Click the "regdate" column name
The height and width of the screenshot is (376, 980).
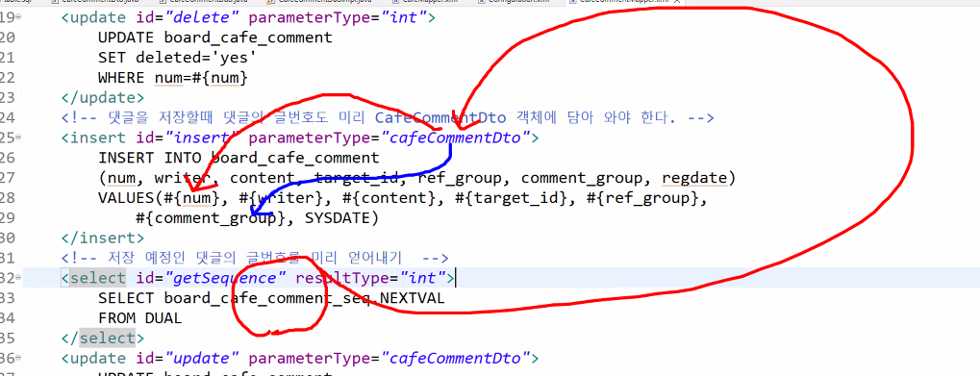tap(693, 179)
